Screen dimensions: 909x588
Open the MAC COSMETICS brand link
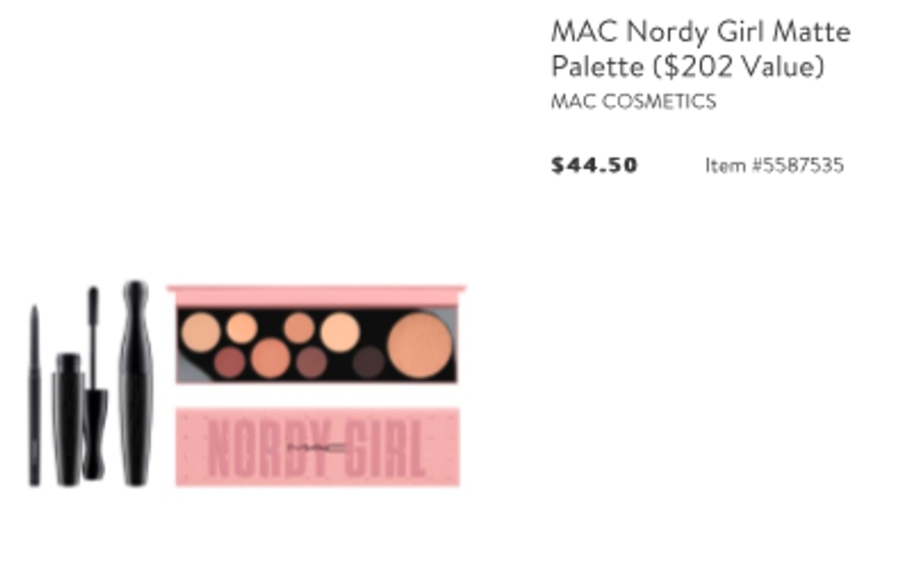click(633, 101)
